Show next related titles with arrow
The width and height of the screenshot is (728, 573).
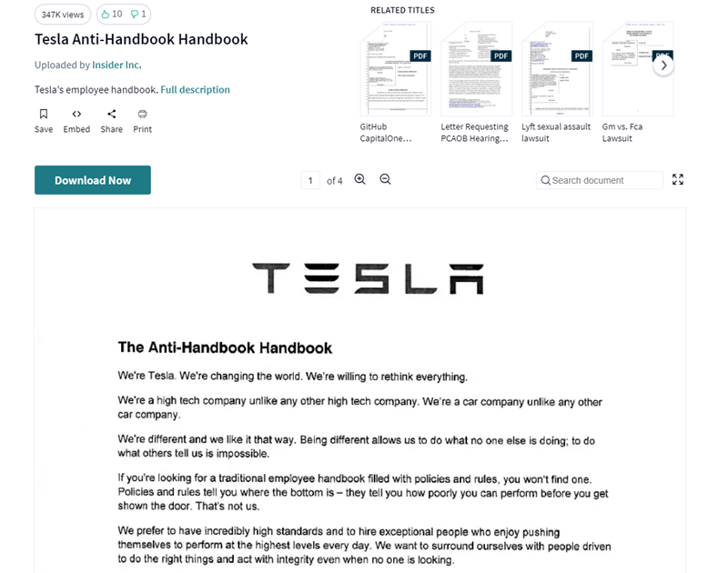pyautogui.click(x=663, y=65)
